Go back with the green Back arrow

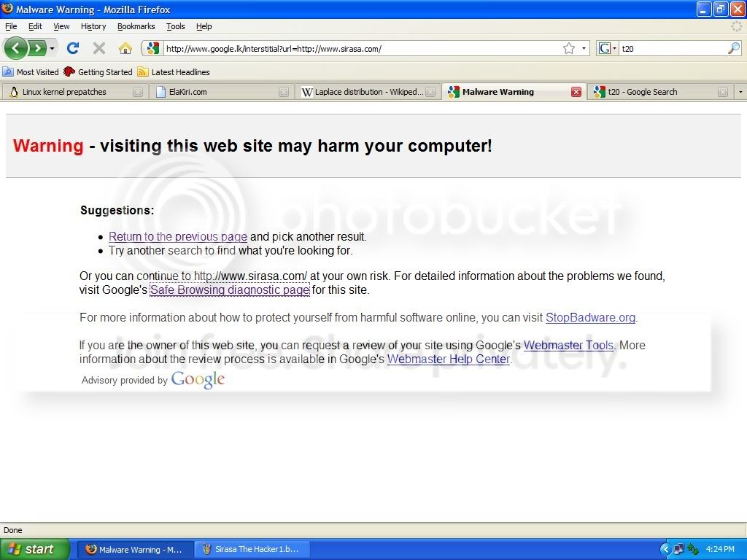click(x=15, y=48)
